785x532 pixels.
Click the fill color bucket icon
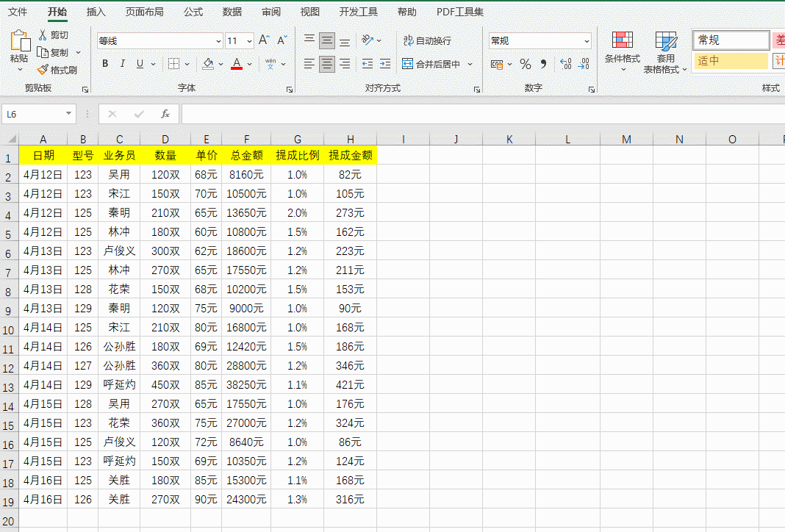tap(208, 63)
